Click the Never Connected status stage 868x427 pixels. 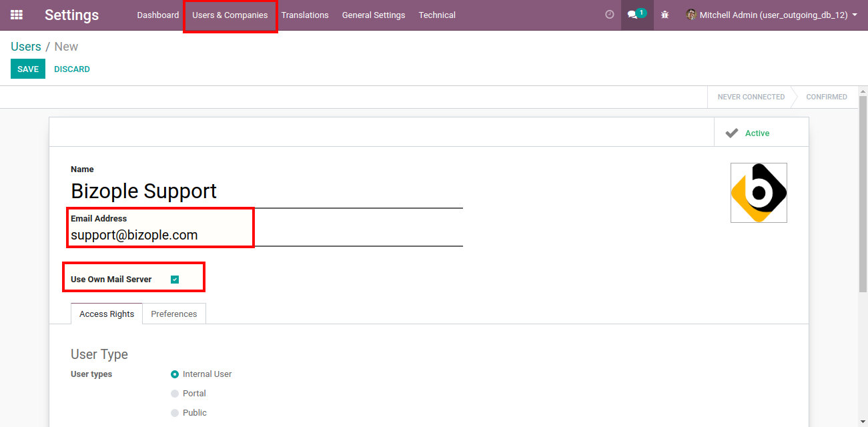coord(751,97)
